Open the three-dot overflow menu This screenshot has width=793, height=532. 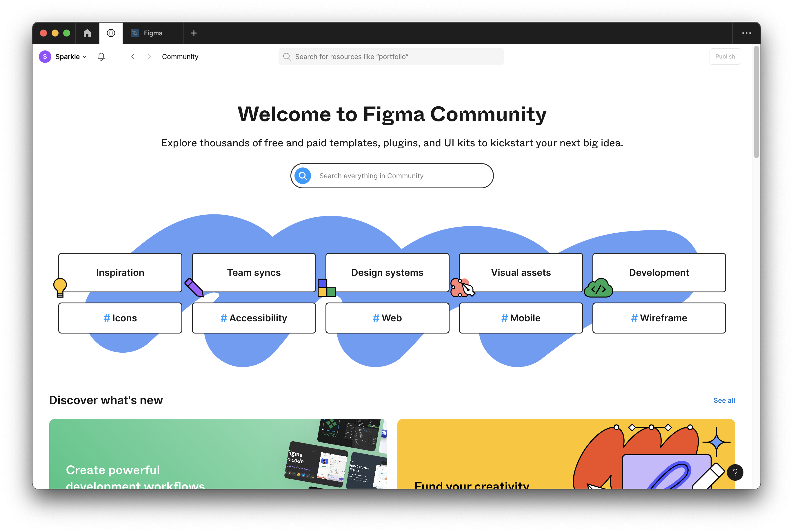[746, 33]
